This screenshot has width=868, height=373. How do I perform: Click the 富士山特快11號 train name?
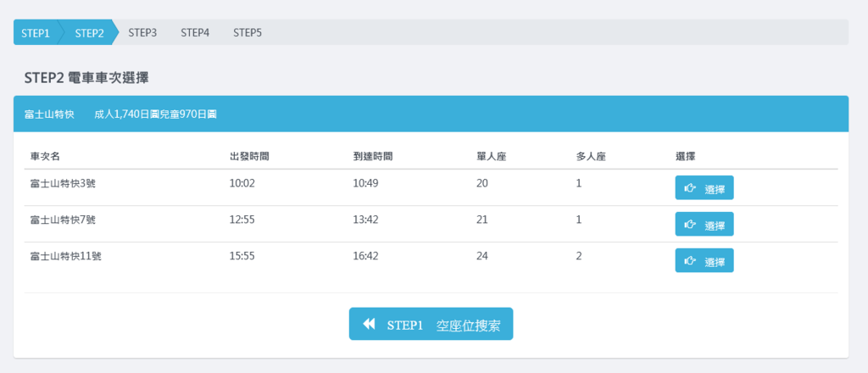(x=66, y=256)
